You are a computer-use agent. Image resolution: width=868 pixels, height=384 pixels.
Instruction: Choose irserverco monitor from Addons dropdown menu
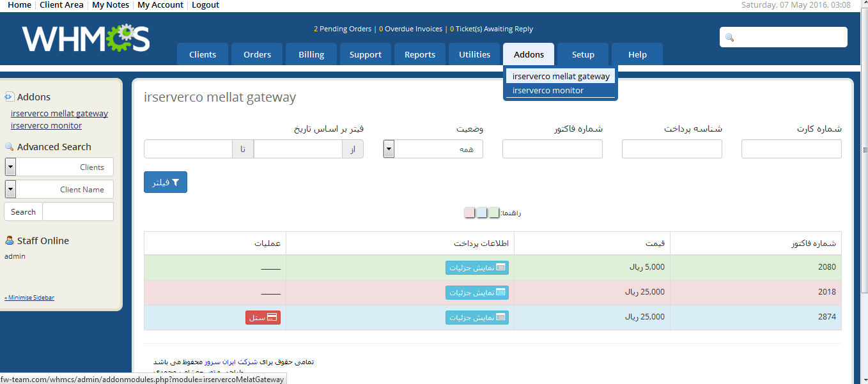tap(561, 90)
